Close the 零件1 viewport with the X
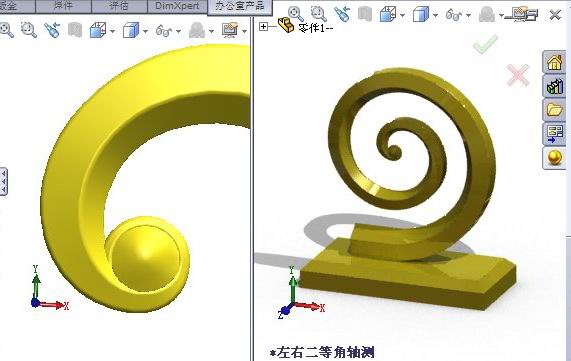This screenshot has height=361, width=571. coord(555,15)
